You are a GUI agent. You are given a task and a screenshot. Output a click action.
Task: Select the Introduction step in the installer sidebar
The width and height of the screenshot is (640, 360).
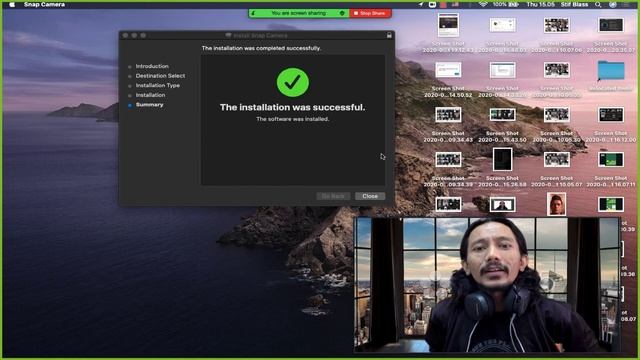152,66
